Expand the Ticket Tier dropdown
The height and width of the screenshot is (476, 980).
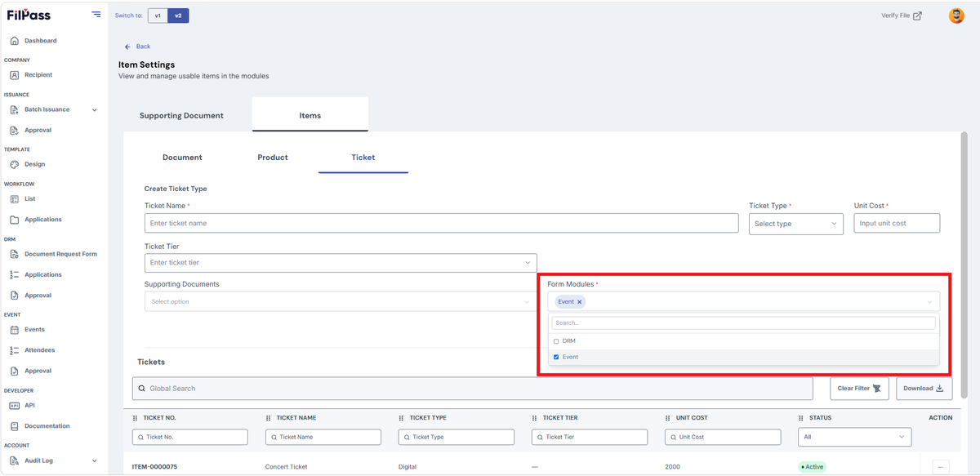pyautogui.click(x=341, y=263)
